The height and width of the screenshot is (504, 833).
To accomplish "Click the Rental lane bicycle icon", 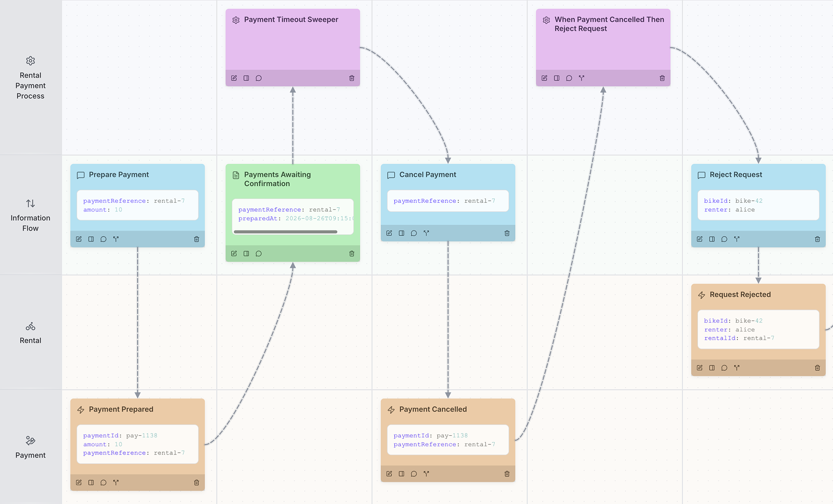I will tap(31, 327).
